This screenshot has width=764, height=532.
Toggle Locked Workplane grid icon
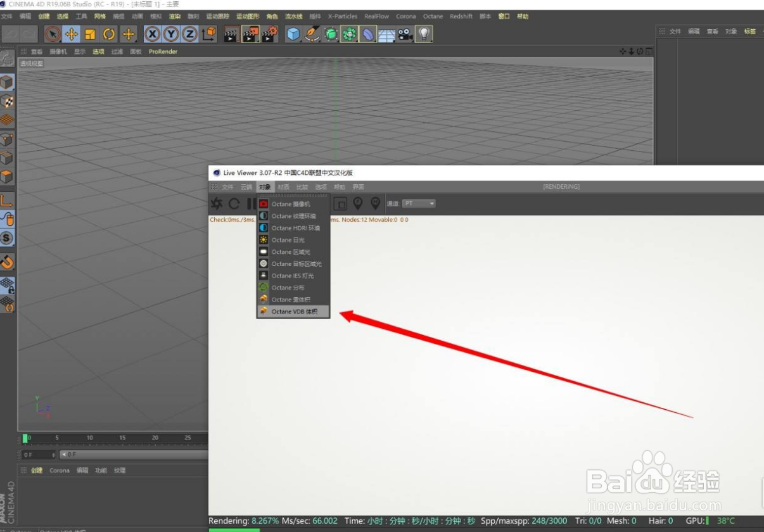coord(7,285)
